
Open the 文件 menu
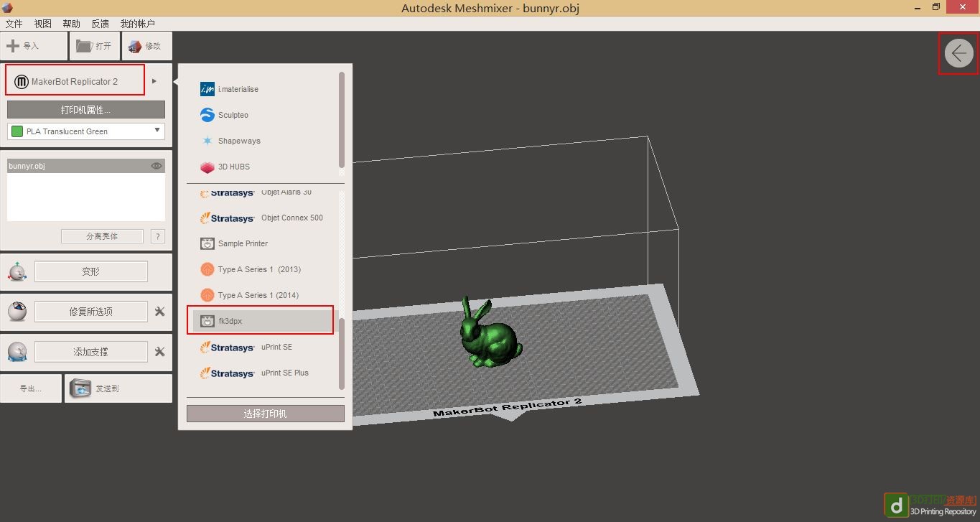click(14, 24)
